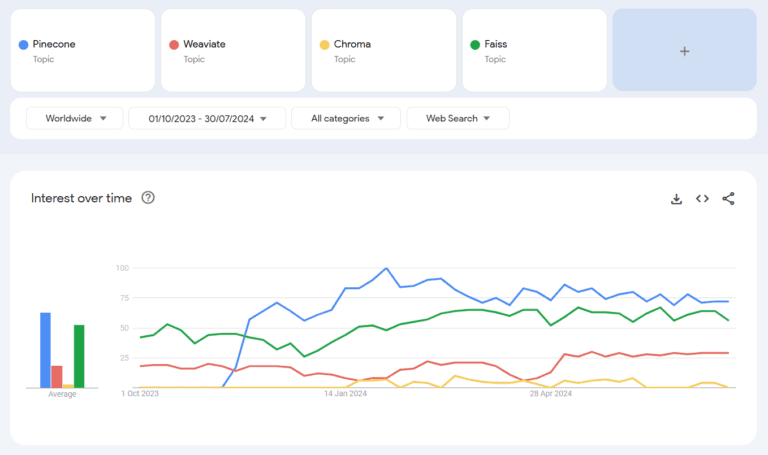Viewport: 768px width, 455px height.
Task: Click the green Faiss average bar
Action: pos(79,357)
